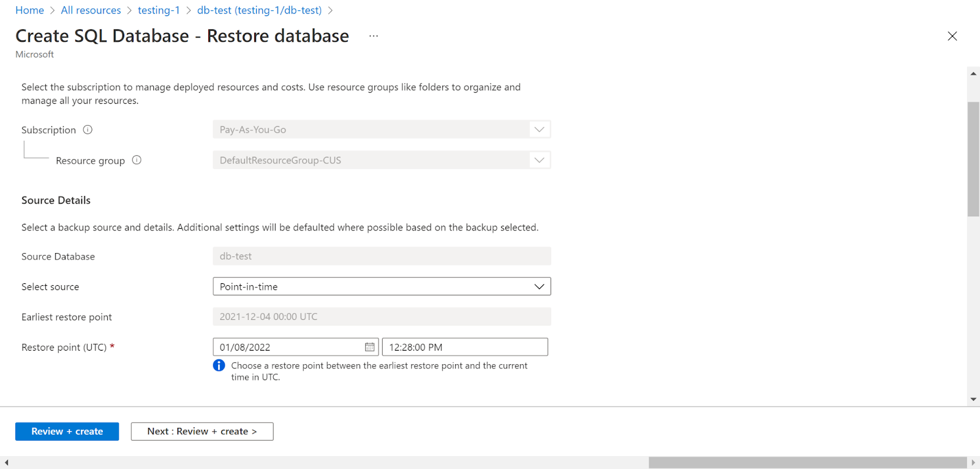This screenshot has height=469, width=980.
Task: Click the vertical scrollbar up arrow
Action: click(973, 74)
